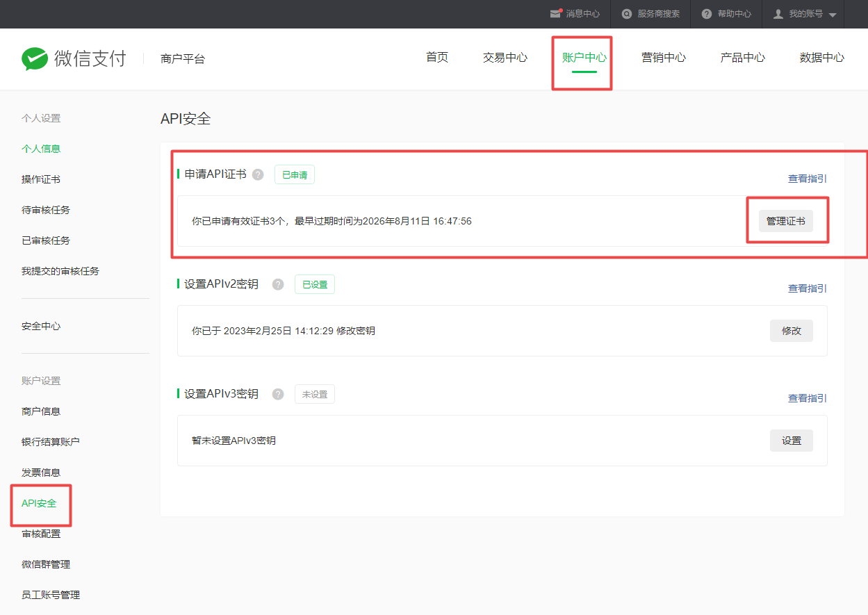Click the service provider search icon
Screen dimensions: 868x615
pyautogui.click(x=627, y=14)
